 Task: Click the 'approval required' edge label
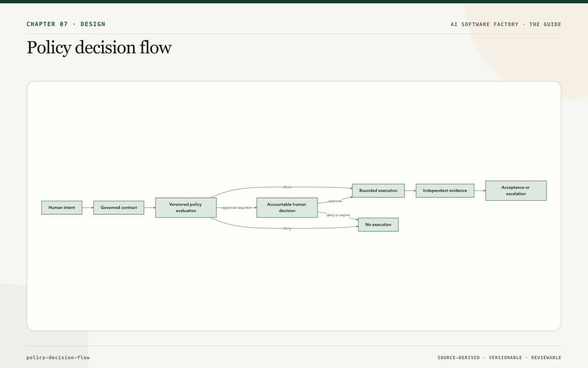(236, 208)
